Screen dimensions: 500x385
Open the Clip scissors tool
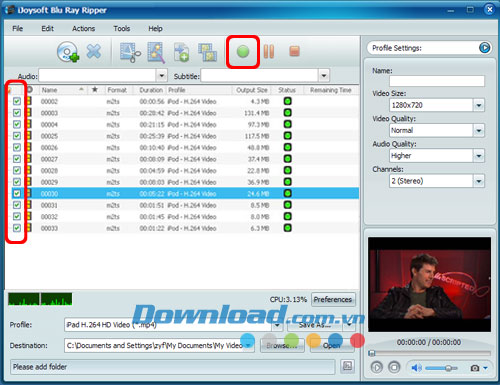[130, 52]
